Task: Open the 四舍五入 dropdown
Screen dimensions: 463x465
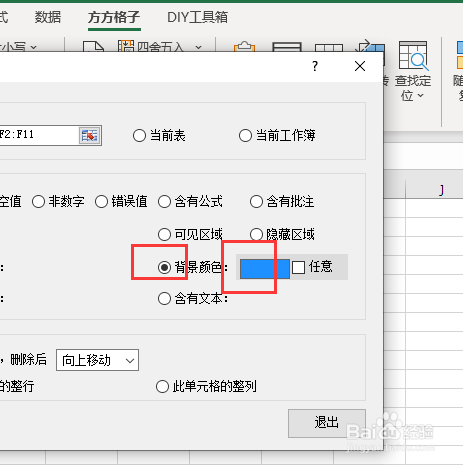Action: pos(199,48)
